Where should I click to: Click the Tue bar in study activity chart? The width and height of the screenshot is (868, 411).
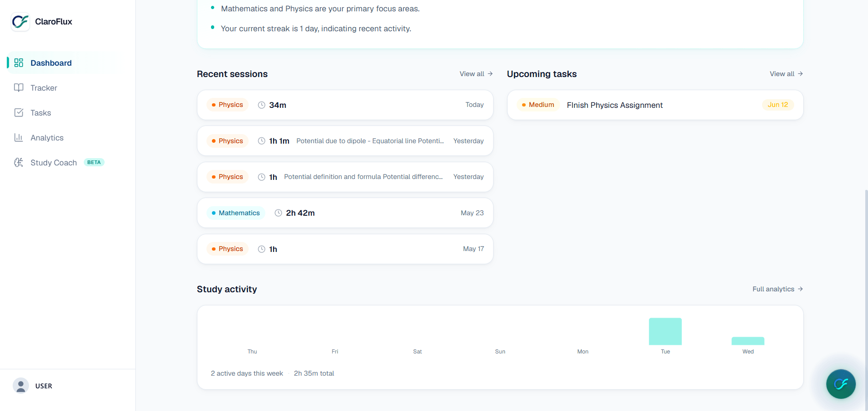click(x=665, y=332)
